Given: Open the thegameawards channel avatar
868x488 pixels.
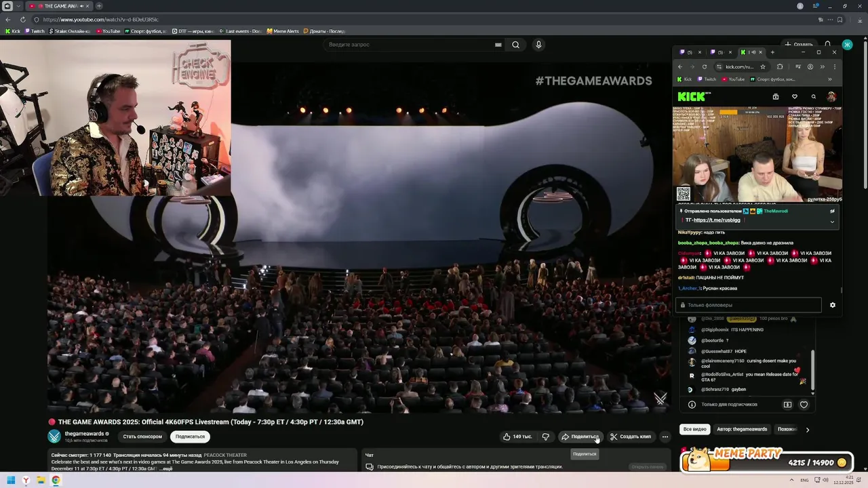Looking at the screenshot, I should tap(54, 436).
